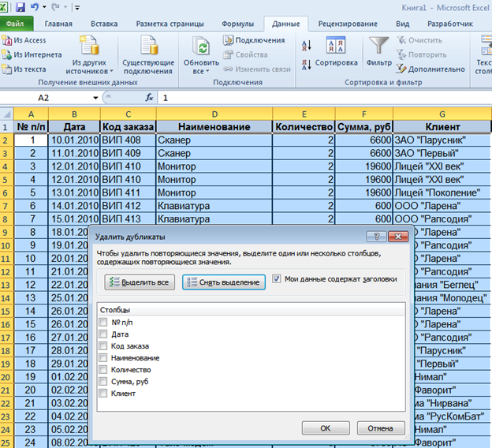
Task: Enable the Код заказа column checkbox
Action: tap(103, 346)
